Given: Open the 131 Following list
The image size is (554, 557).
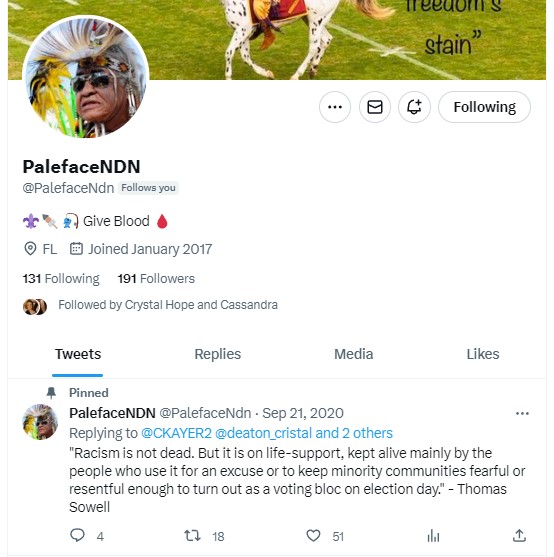Looking at the screenshot, I should (x=61, y=278).
